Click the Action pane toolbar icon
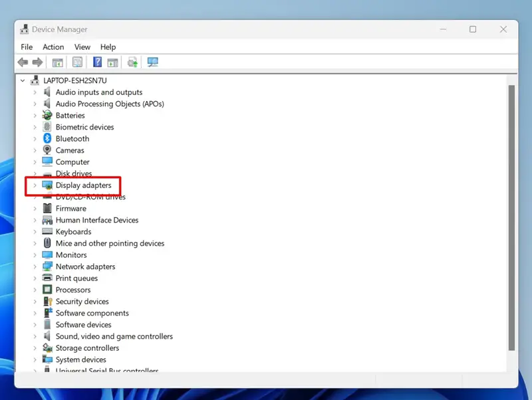Viewport: 532px width, 400px height. (112, 62)
